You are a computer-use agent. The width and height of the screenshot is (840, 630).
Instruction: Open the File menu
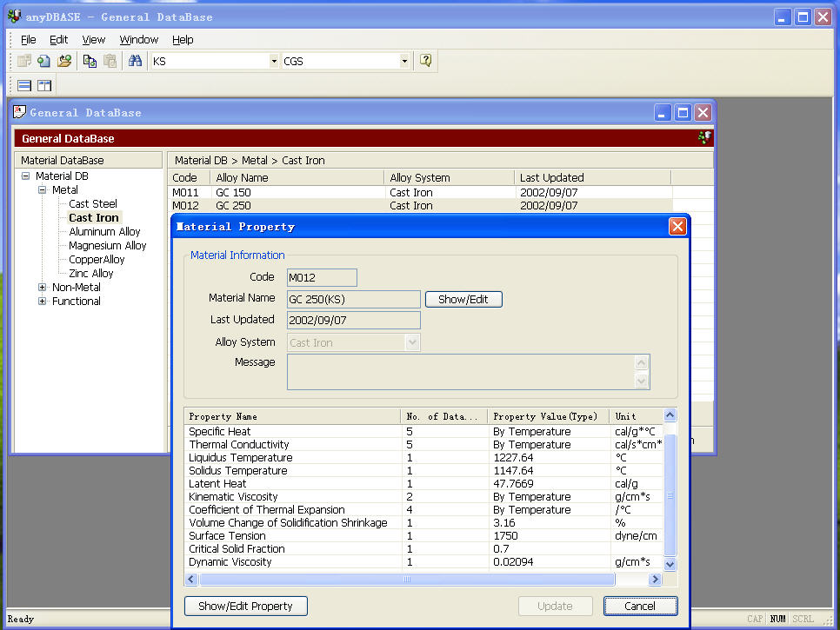point(29,40)
